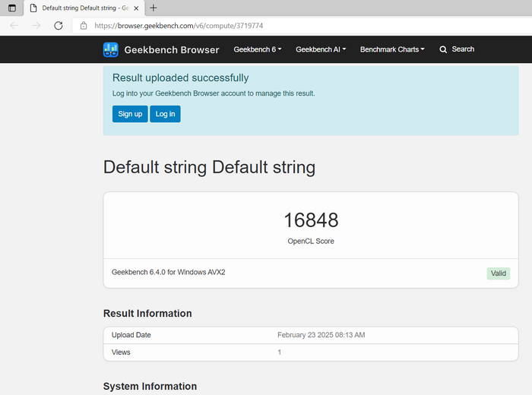Open the Search link in the navbar
The height and width of the screenshot is (395, 532).
coord(462,49)
